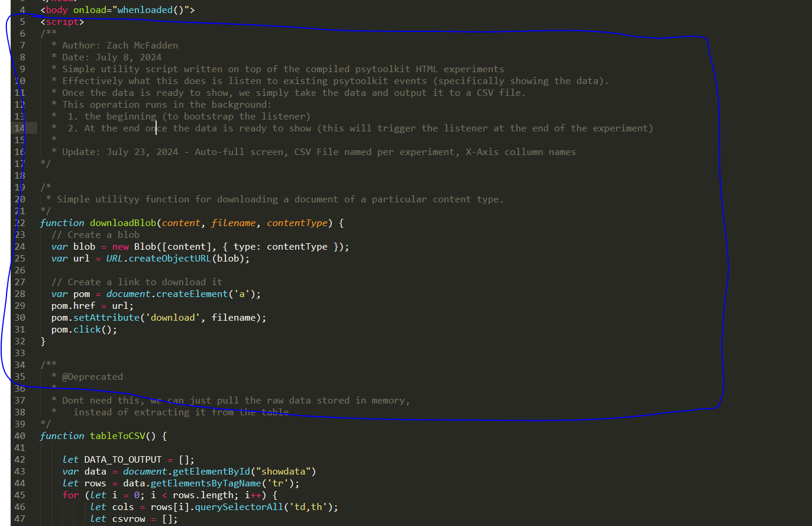Click line number 22 in the gutter
The width and height of the screenshot is (812, 526).
click(x=20, y=223)
